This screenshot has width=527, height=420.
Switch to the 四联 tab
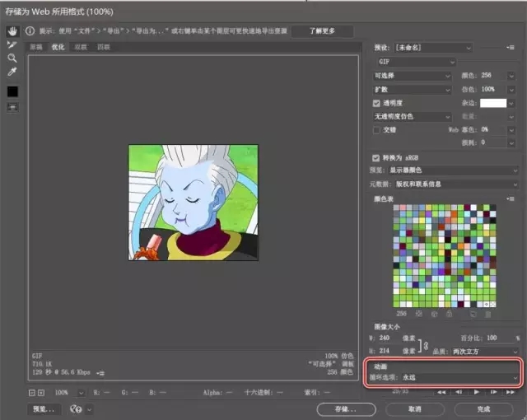click(x=104, y=47)
